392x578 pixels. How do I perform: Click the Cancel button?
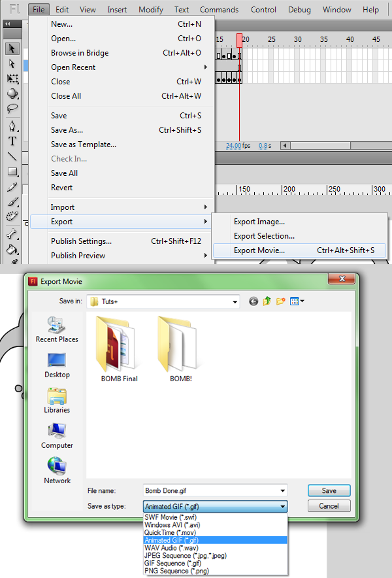(x=329, y=506)
